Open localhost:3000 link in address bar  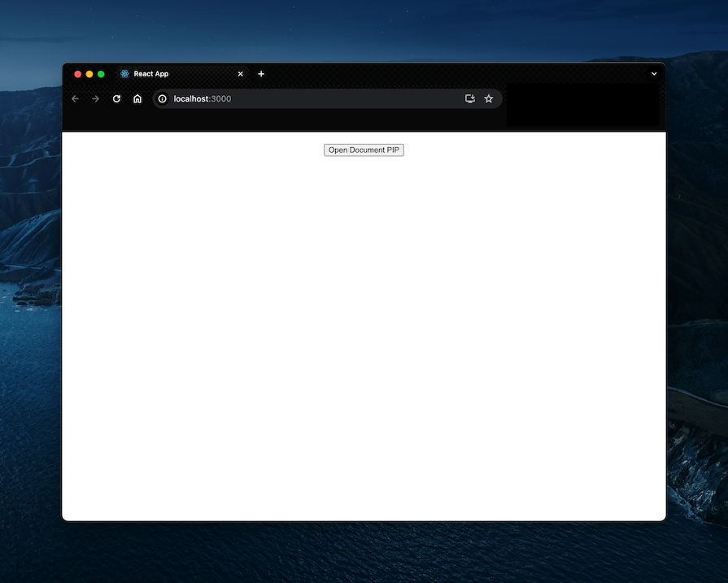[x=203, y=98]
